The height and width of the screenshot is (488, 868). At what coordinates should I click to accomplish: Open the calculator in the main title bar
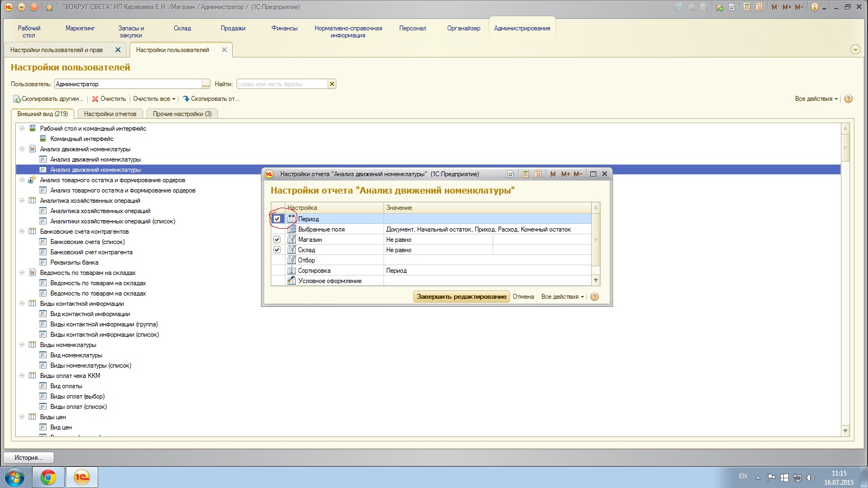(747, 7)
